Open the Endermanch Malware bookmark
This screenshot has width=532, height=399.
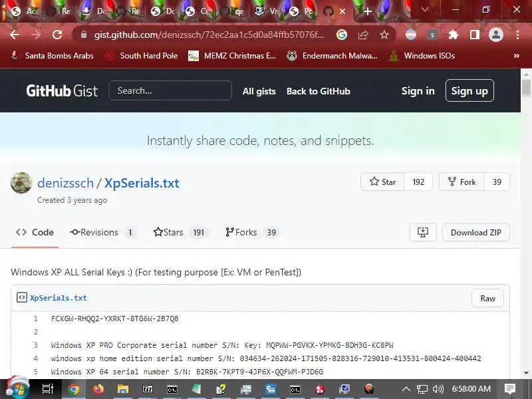332,56
